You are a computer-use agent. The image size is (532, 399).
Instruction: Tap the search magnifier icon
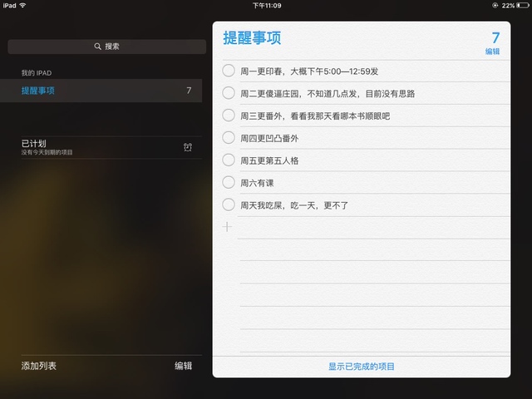(98, 47)
